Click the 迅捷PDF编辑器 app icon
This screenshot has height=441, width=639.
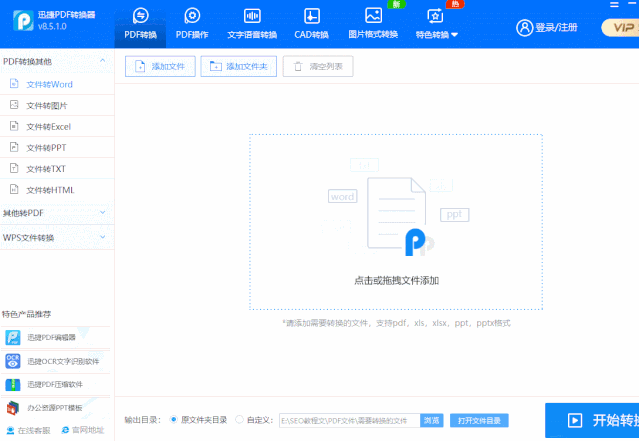pyautogui.click(x=13, y=337)
